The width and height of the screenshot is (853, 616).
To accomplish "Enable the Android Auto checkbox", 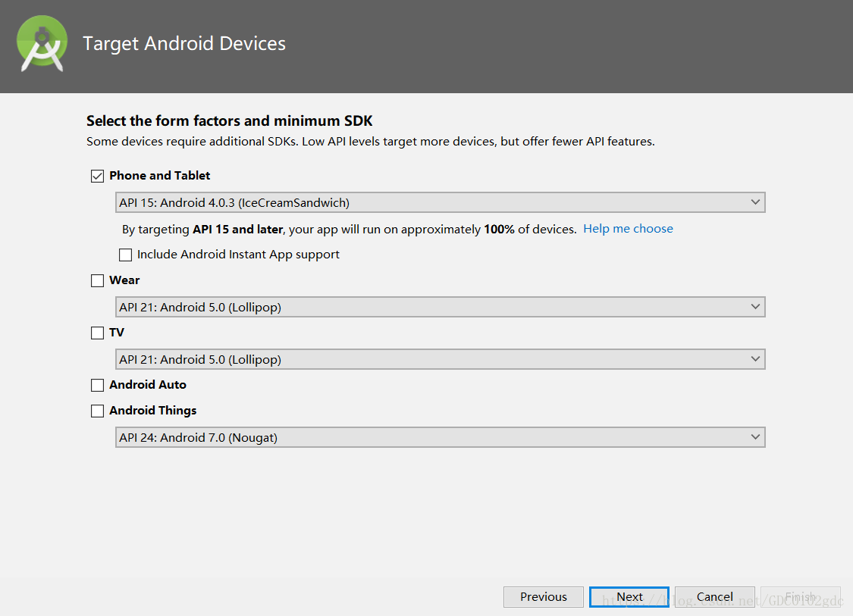I will click(97, 385).
